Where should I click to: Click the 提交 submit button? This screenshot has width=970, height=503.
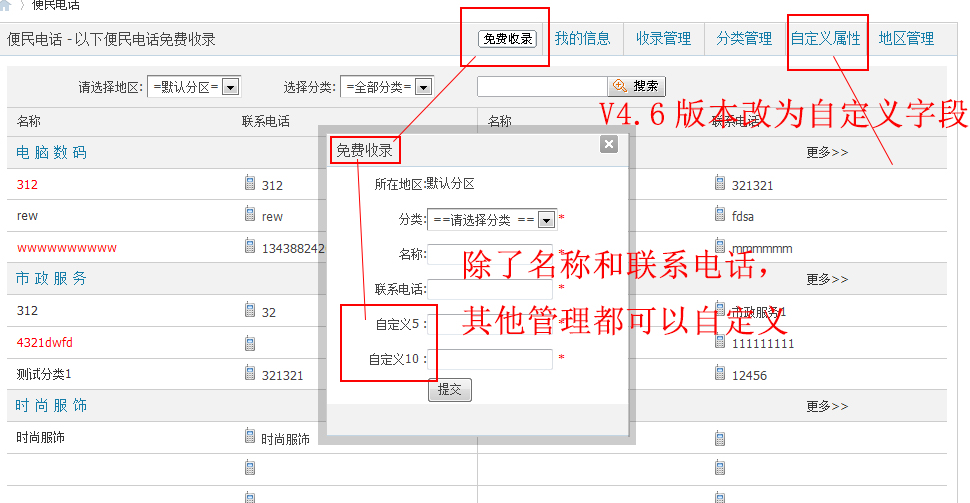(x=450, y=390)
